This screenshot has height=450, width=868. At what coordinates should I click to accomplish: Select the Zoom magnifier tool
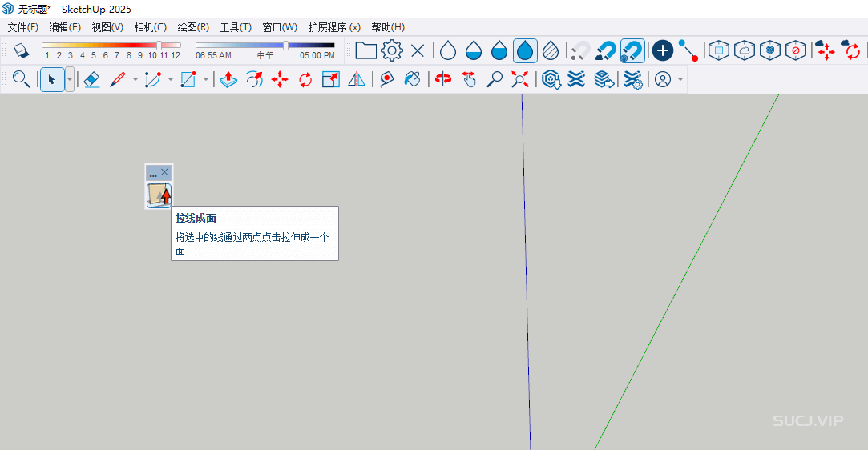(495, 79)
